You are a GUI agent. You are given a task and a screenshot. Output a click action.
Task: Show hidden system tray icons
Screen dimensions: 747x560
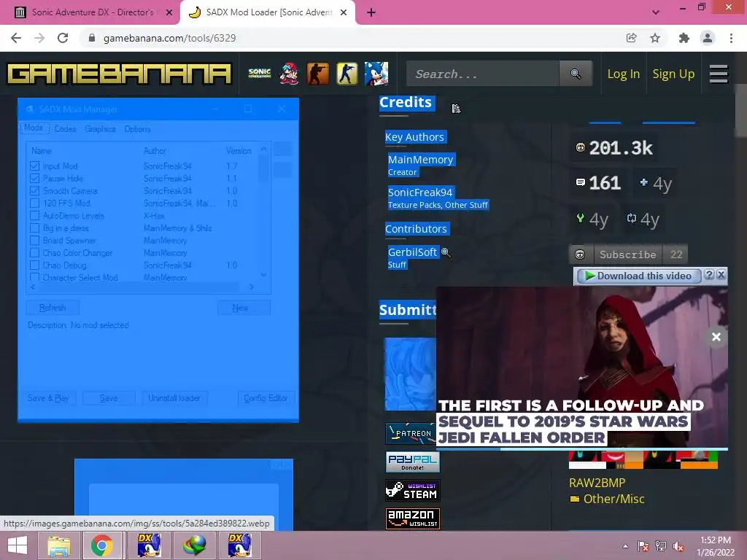(625, 546)
